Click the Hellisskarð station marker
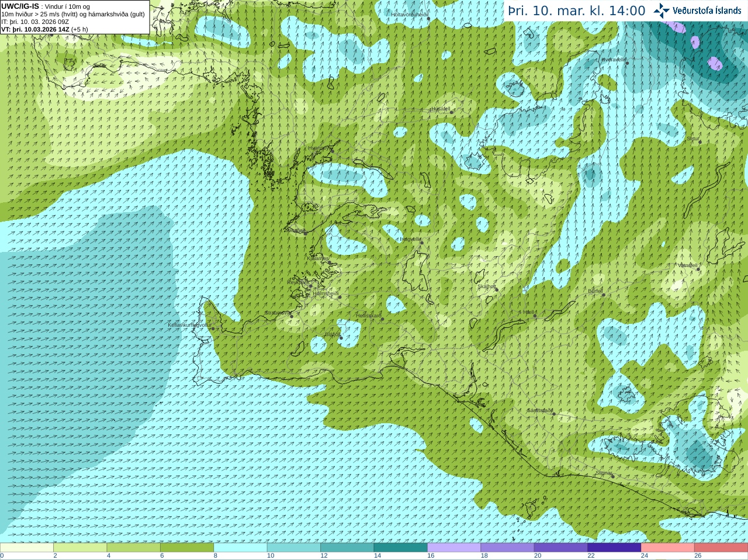The width and height of the screenshot is (748, 560). click(382, 319)
